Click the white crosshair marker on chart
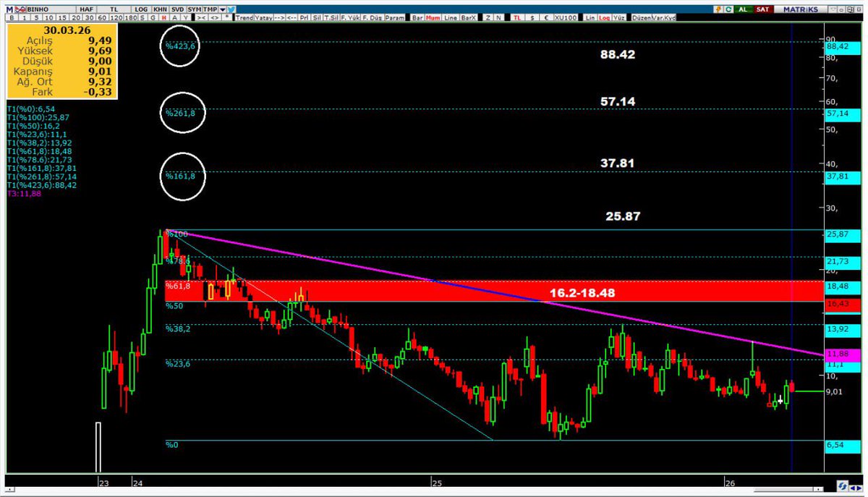The image size is (868, 497). 780,400
